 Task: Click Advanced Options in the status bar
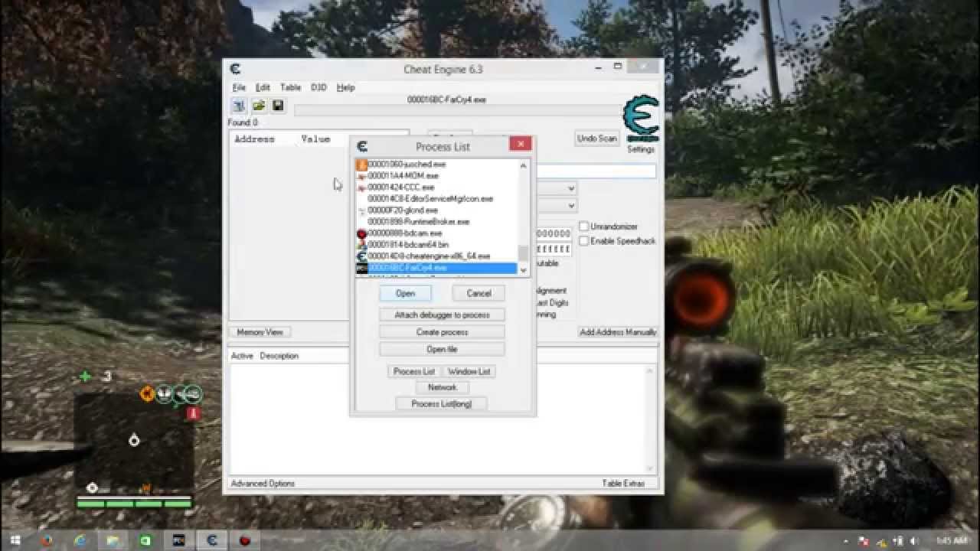[263, 484]
